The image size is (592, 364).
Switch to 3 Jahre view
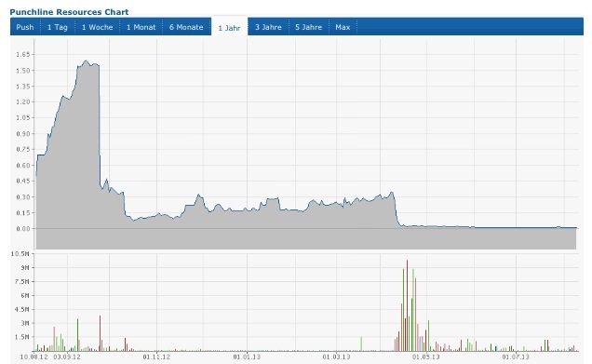tap(268, 27)
